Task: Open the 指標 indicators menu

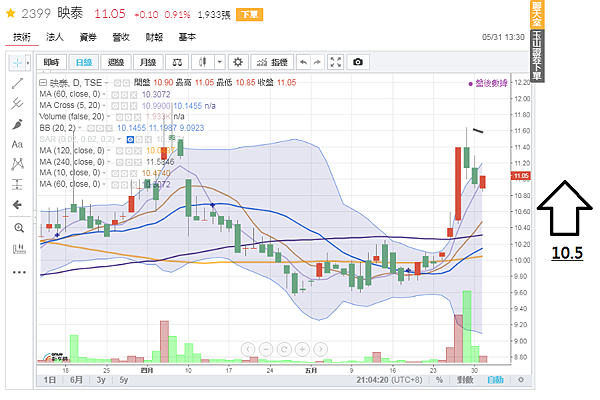Action: 271,62
